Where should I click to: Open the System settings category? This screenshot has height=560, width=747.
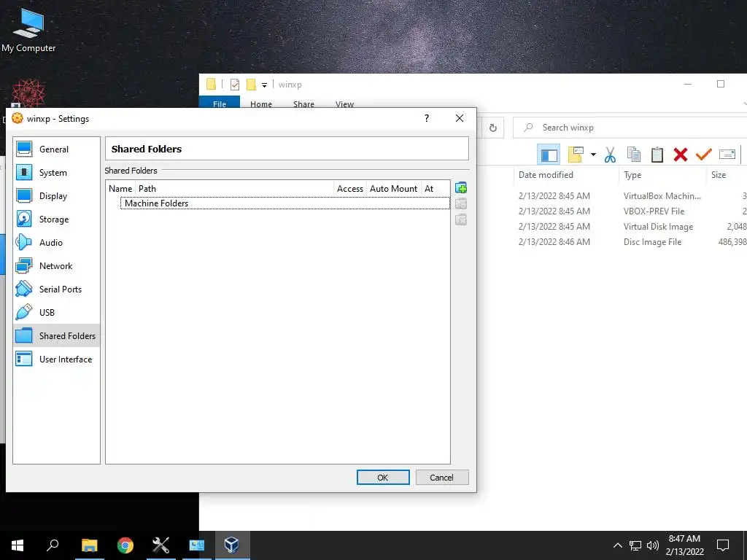tap(56, 172)
